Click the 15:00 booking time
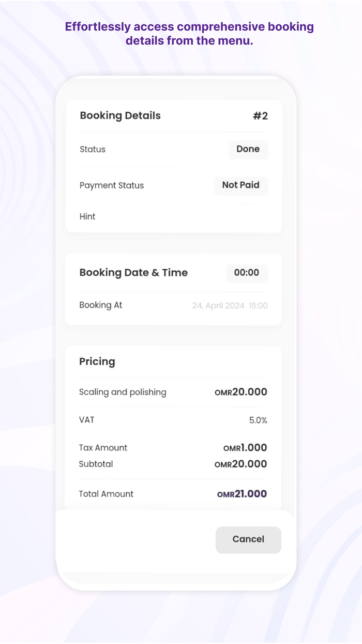 259,305
